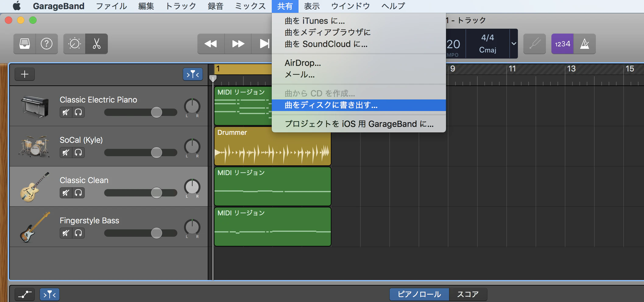Toggle the Editors scissors button
The image size is (644, 302).
coord(97,44)
